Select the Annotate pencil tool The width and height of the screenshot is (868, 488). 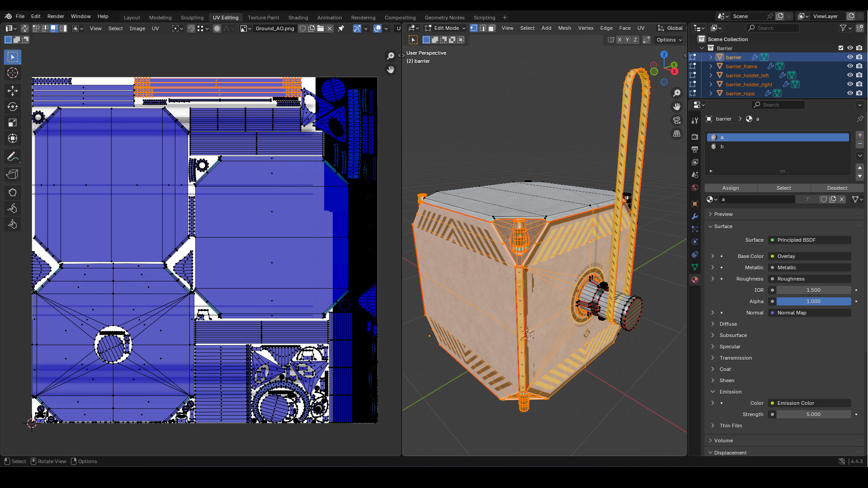pyautogui.click(x=13, y=157)
